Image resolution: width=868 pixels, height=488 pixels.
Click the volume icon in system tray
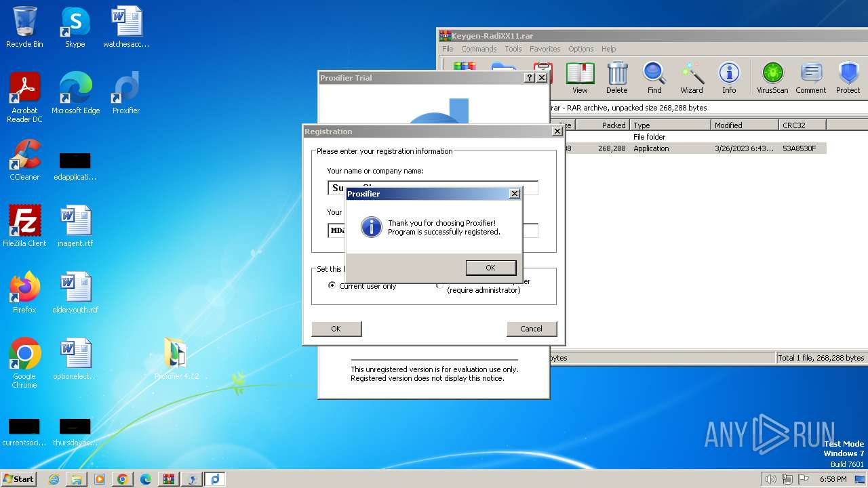(x=770, y=479)
